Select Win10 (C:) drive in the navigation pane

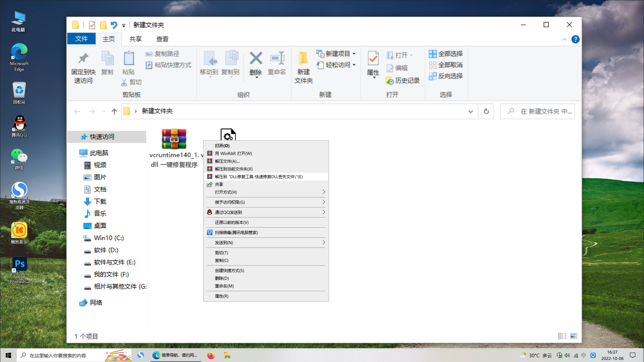pos(109,238)
